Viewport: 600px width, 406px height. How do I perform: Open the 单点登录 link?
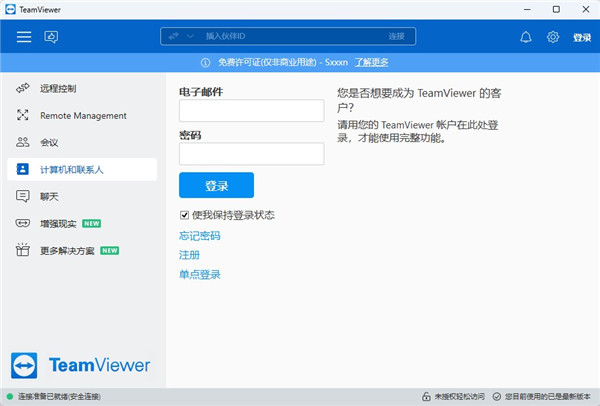point(199,274)
